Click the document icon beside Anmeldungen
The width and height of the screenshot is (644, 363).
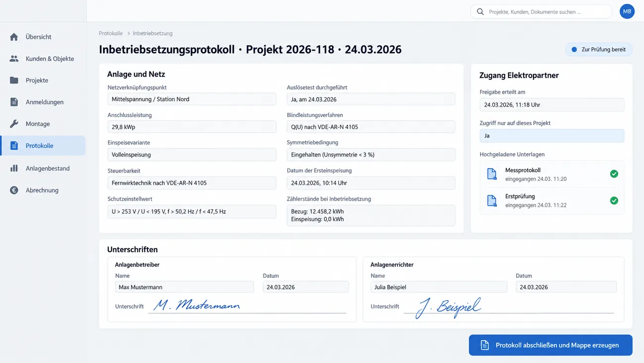(14, 102)
